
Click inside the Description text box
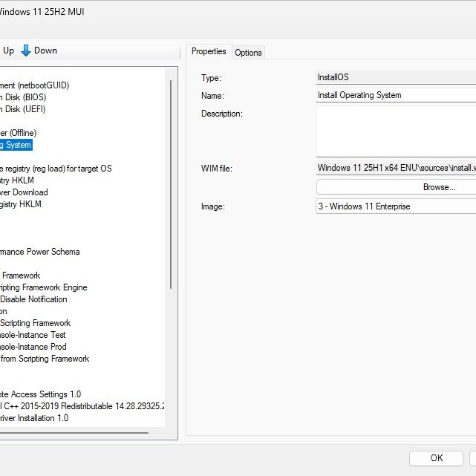[396, 131]
